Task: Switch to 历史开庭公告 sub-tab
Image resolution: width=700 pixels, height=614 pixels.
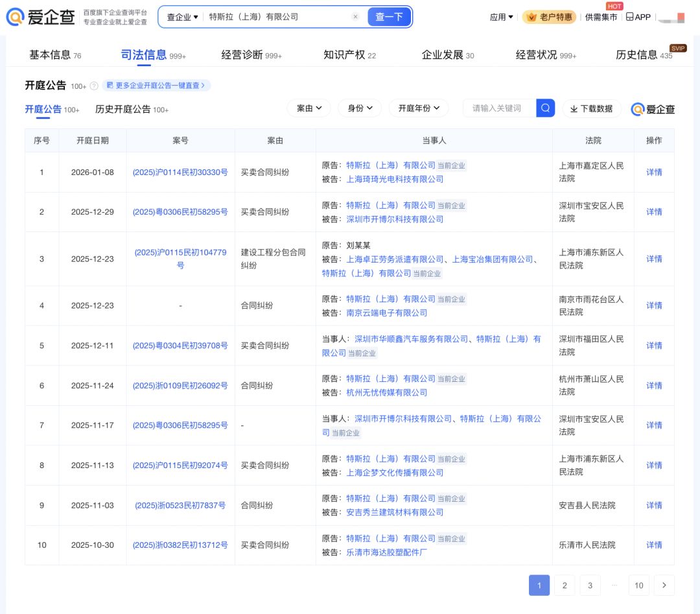Action: click(123, 110)
